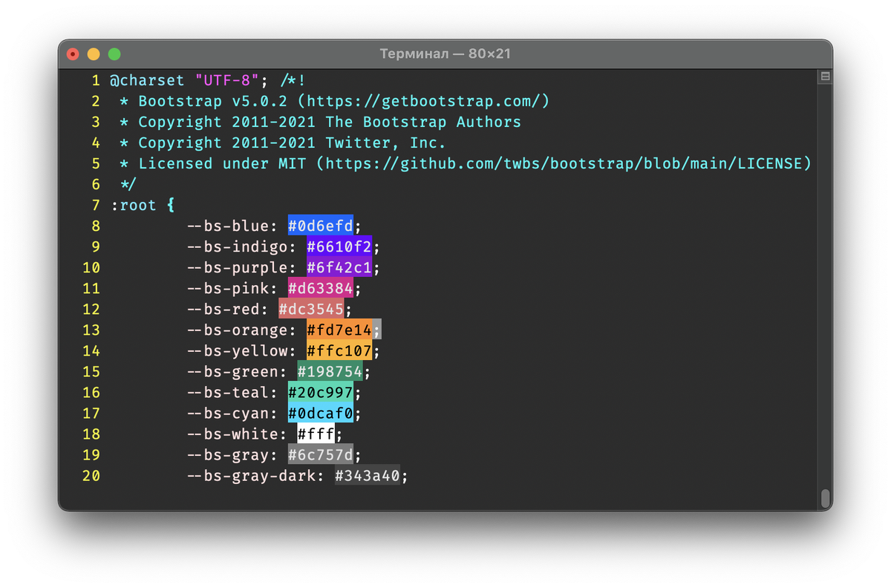Click the yellow #ffc107 color value
The height and width of the screenshot is (588, 891).
tap(339, 350)
